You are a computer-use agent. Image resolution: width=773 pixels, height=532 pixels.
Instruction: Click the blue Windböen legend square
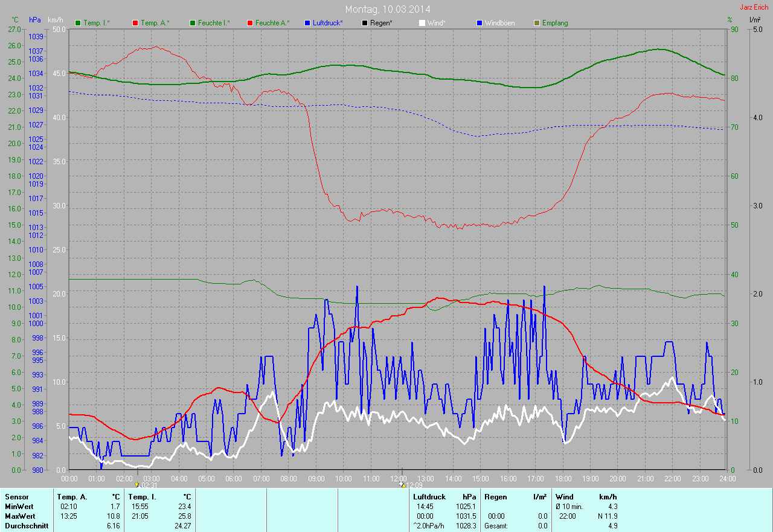(480, 23)
